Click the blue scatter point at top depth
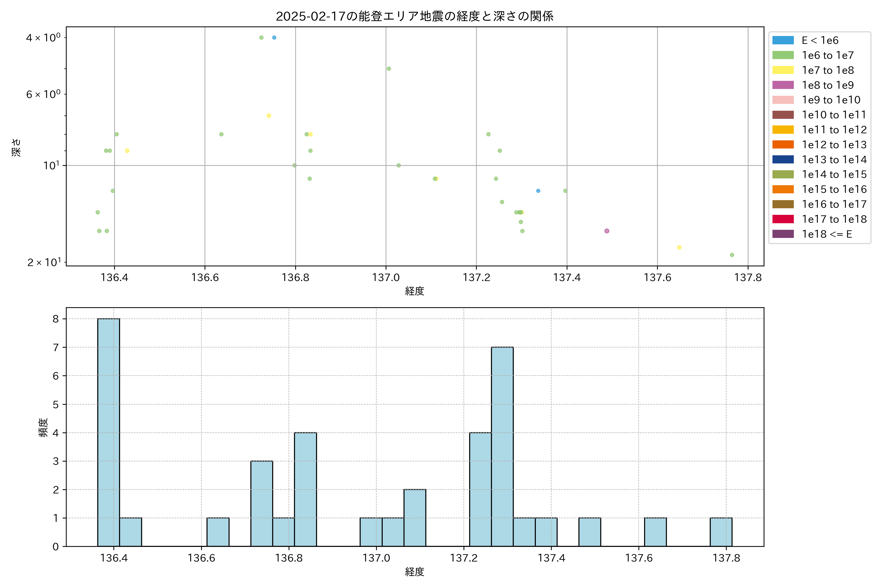Image resolution: width=882 pixels, height=588 pixels. pos(274,37)
